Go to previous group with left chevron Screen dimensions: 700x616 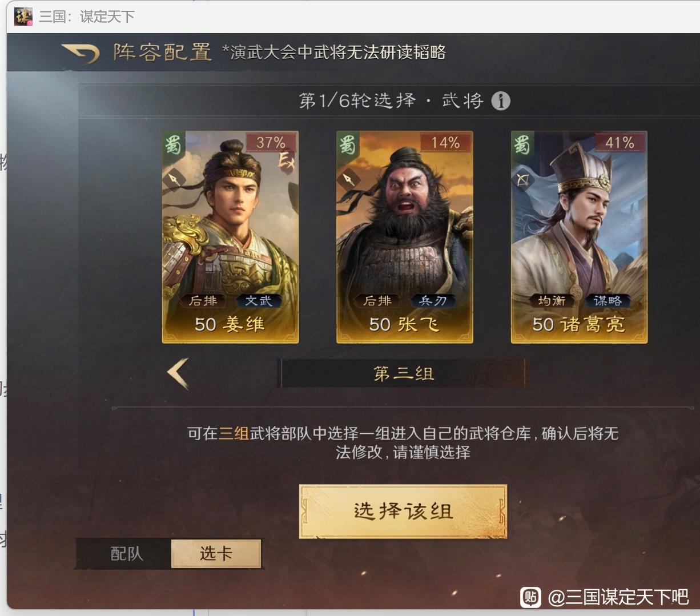pyautogui.click(x=178, y=373)
